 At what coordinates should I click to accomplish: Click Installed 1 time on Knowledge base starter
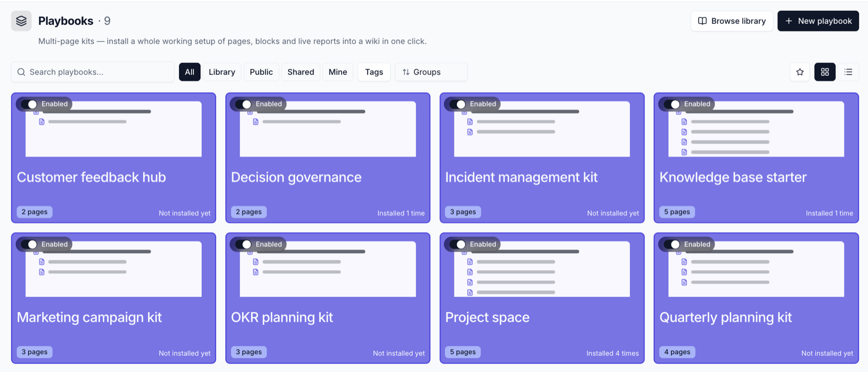tap(829, 214)
